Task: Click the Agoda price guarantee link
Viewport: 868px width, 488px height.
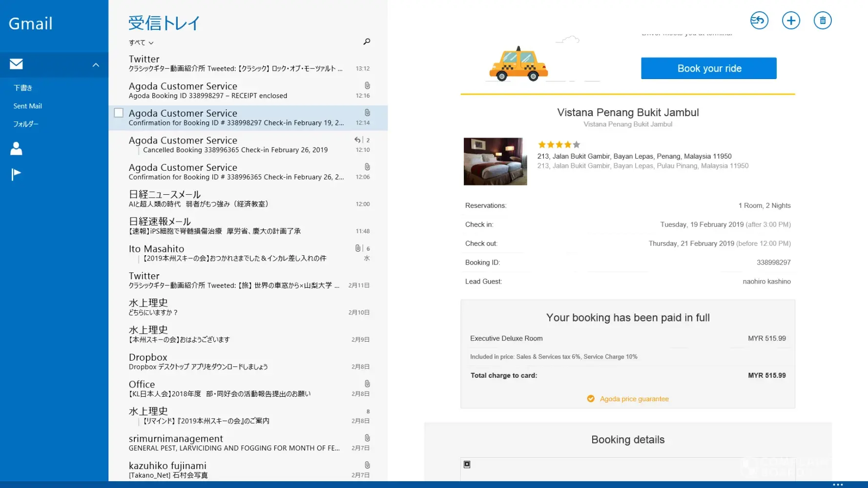Action: coord(634,399)
